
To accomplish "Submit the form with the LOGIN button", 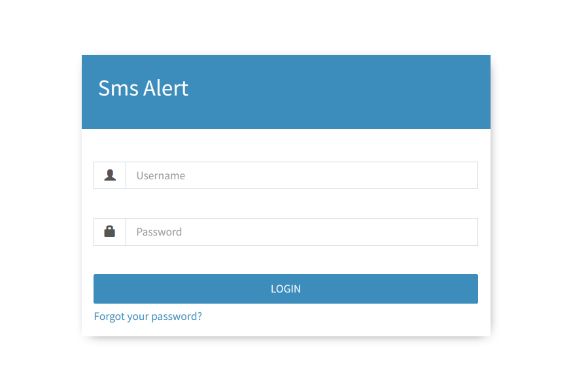I will click(286, 289).
